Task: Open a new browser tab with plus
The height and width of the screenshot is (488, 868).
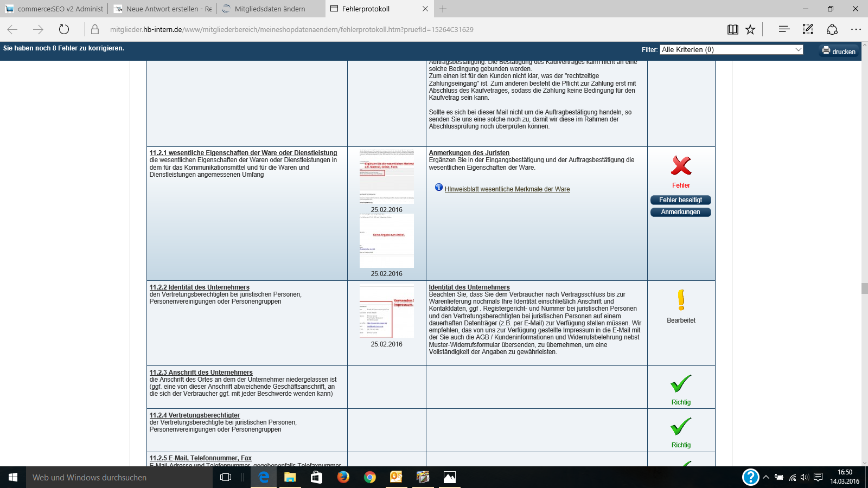Action: click(443, 9)
